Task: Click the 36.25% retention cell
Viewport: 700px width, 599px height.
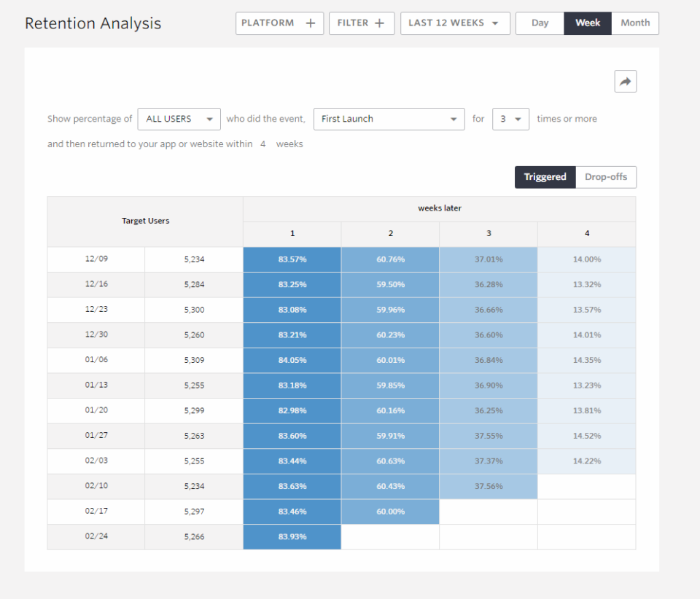Action: pyautogui.click(x=489, y=411)
